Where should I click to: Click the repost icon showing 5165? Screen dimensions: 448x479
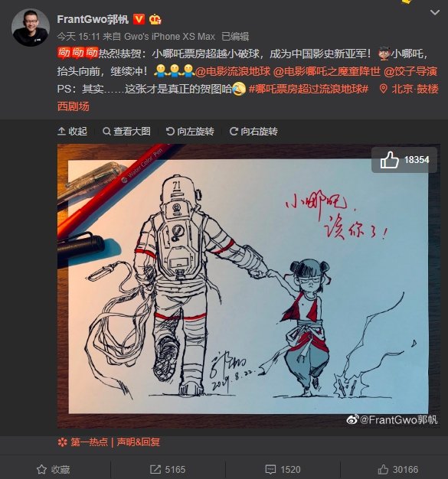point(168,469)
